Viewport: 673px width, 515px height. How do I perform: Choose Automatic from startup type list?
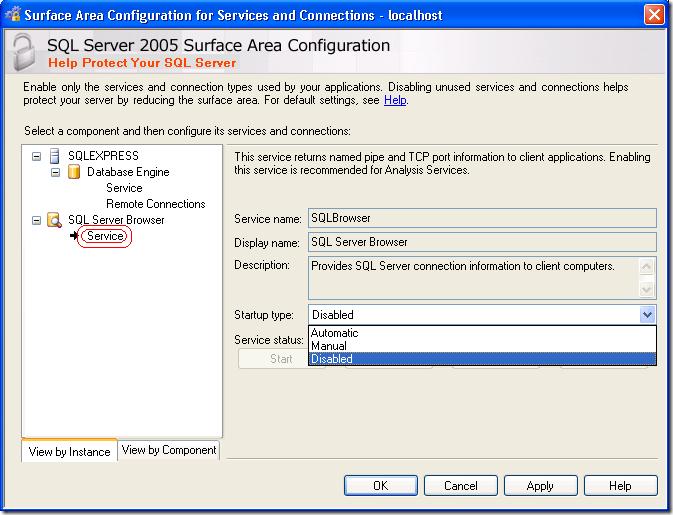point(482,333)
